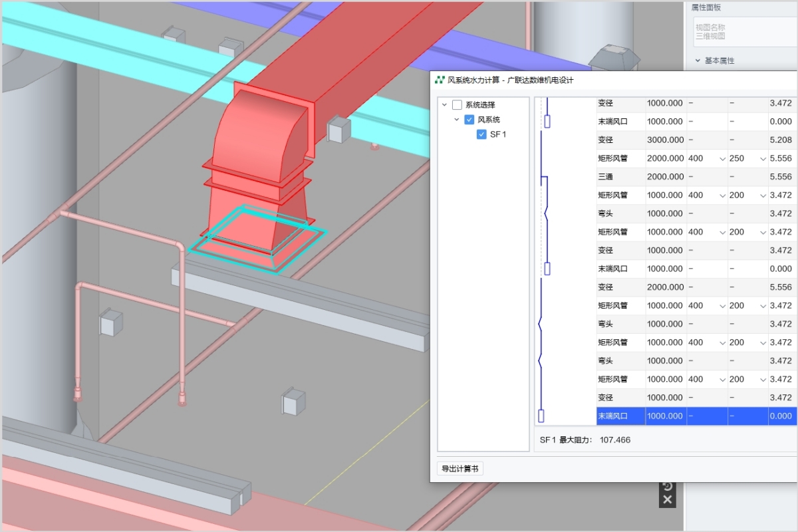Collapse the 基本属性 section
The width and height of the screenshot is (798, 532).
(698, 61)
